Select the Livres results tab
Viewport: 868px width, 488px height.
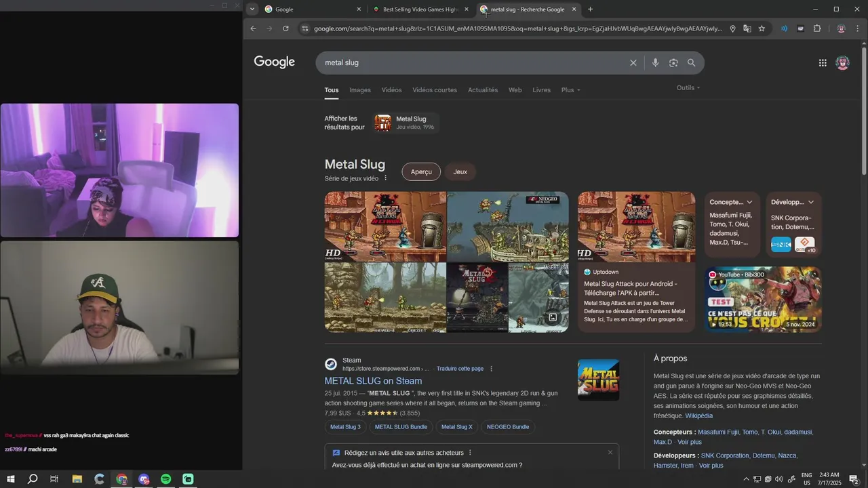click(x=542, y=90)
